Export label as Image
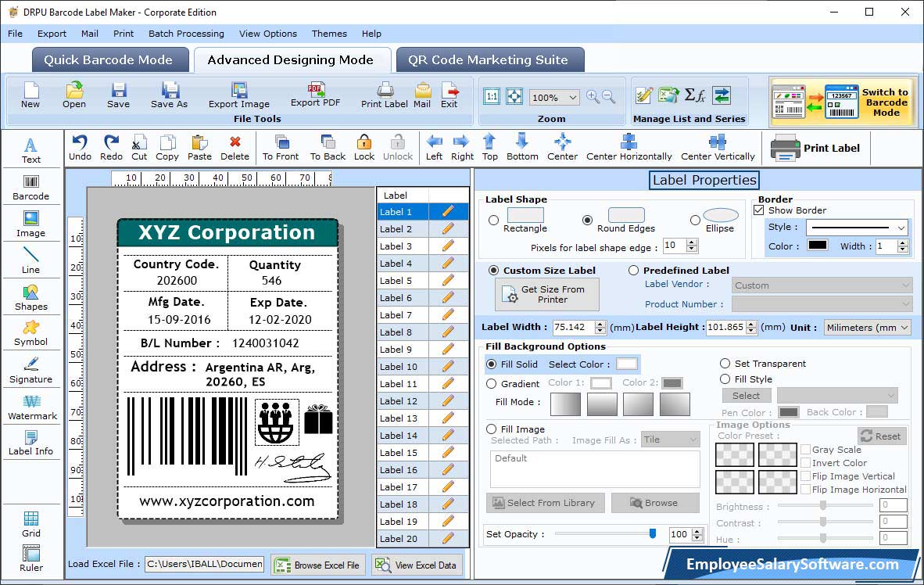Viewport: 924px width, 585px height. (x=238, y=95)
